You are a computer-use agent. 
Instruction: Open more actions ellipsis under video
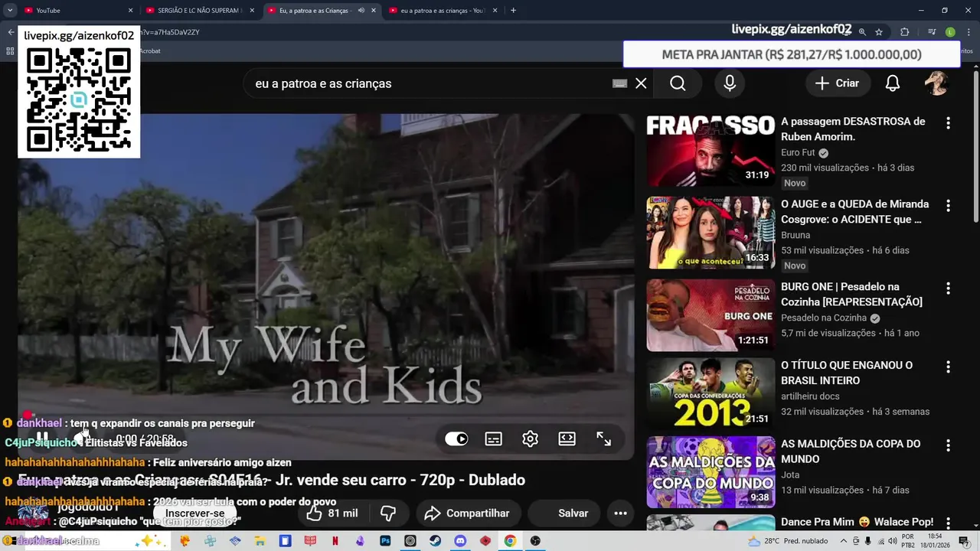[621, 513]
